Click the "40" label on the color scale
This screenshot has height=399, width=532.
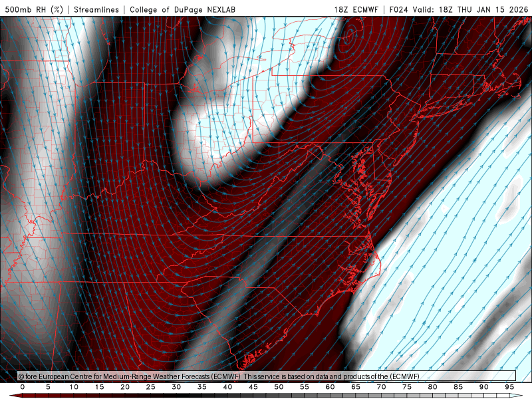pos(227,387)
